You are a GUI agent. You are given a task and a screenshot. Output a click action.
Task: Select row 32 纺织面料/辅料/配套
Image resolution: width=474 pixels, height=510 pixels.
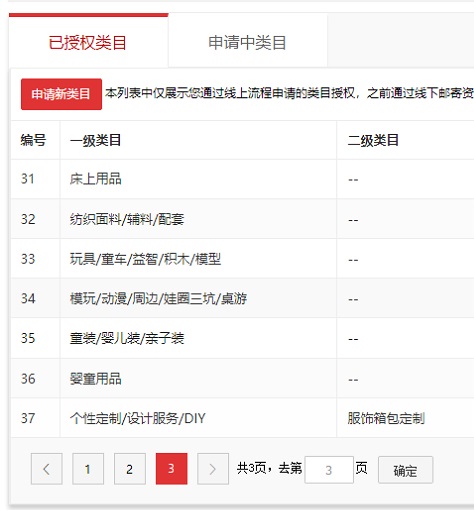[242, 219]
